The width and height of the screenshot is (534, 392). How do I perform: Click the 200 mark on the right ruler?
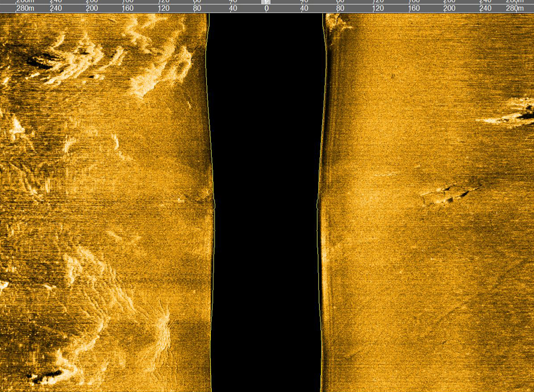(x=449, y=9)
